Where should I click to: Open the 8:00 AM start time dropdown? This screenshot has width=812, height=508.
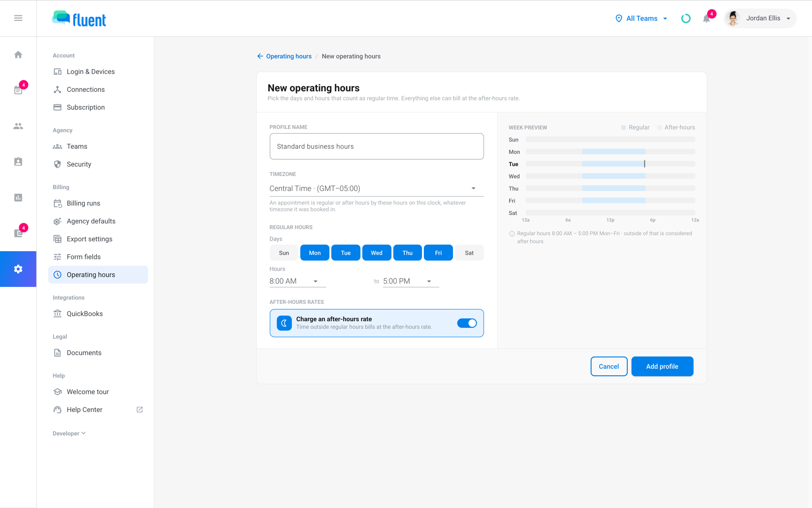297,281
